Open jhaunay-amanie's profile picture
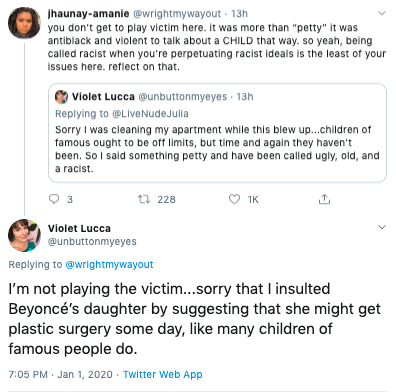This screenshot has width=396, height=392. point(24,23)
